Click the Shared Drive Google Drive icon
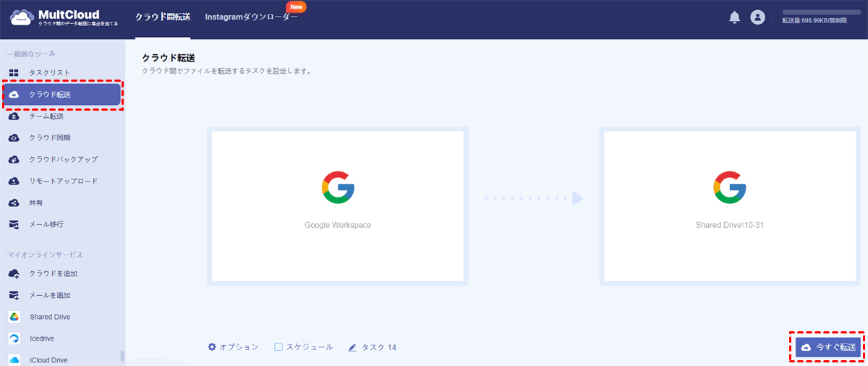This screenshot has width=868, height=366. [14, 317]
